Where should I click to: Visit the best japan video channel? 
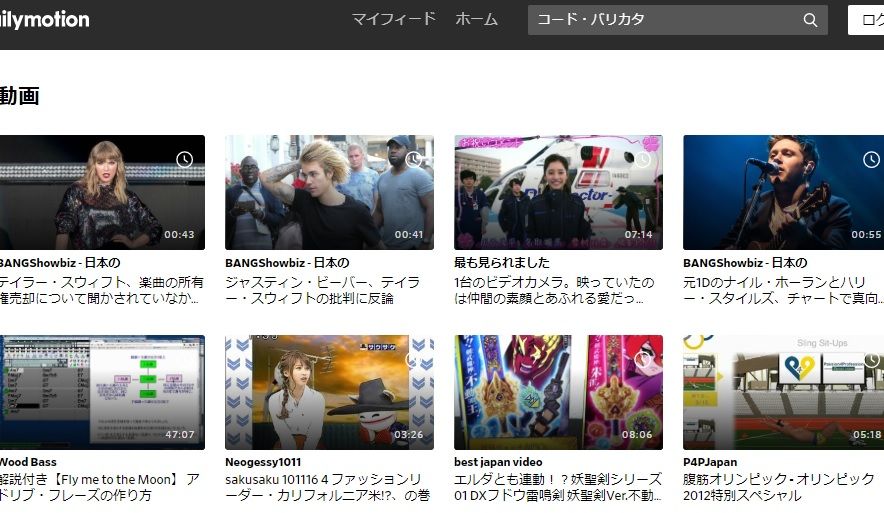498,462
